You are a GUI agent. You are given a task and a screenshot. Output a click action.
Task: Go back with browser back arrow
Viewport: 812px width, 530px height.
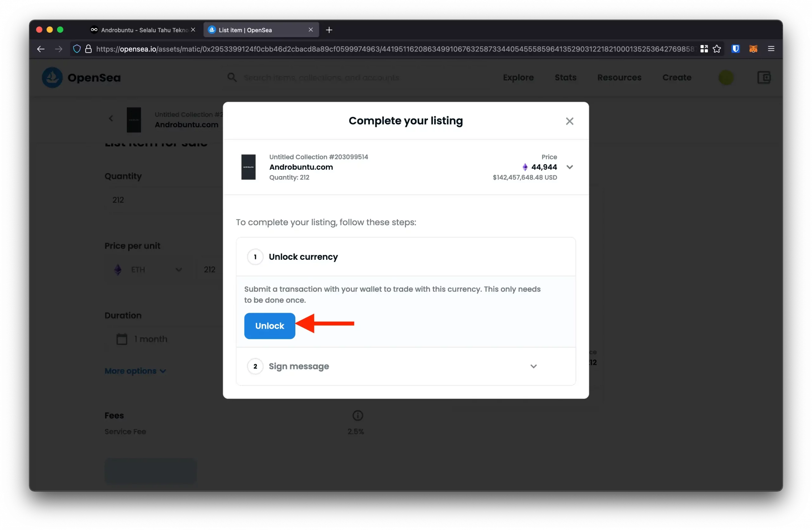pos(41,49)
